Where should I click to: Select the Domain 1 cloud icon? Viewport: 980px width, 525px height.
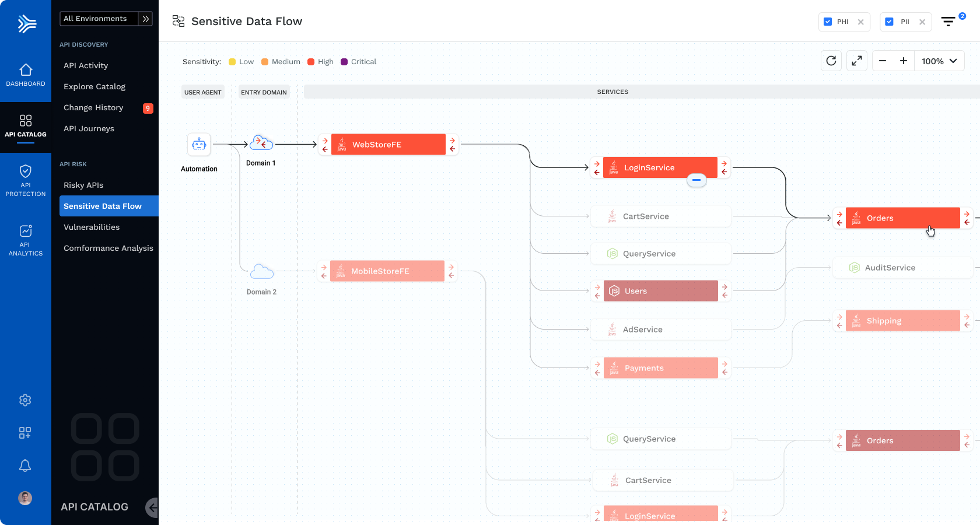pyautogui.click(x=261, y=143)
